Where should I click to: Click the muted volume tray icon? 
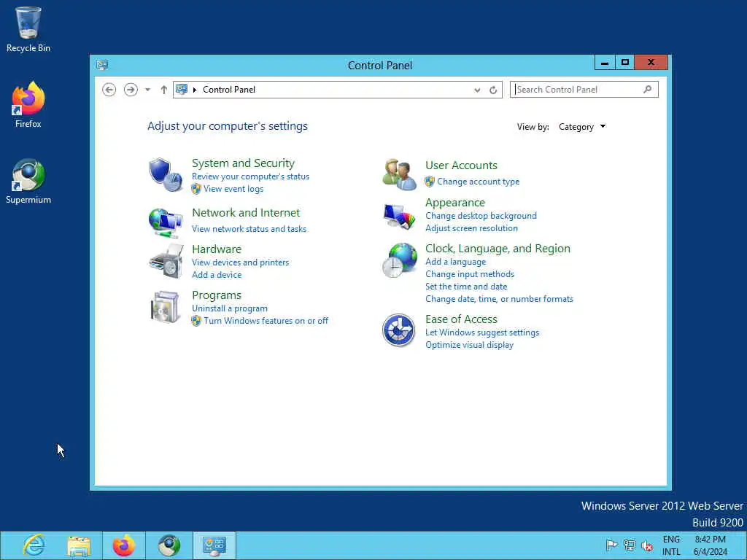point(646,545)
